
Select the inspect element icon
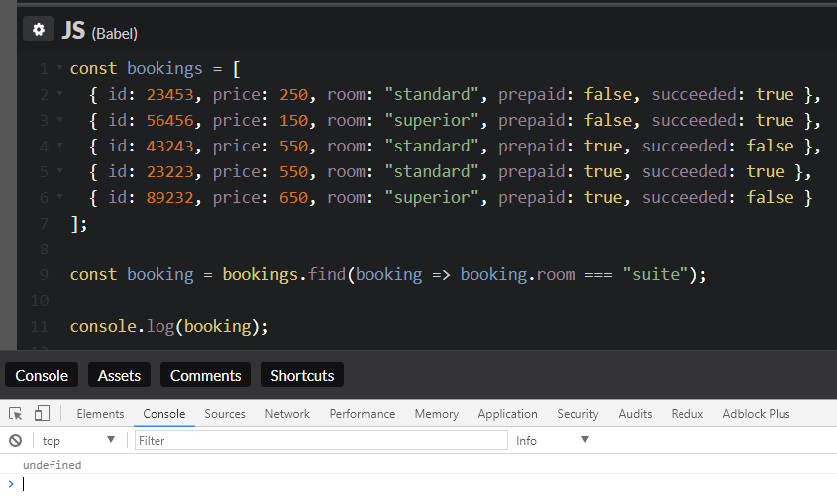tap(16, 413)
